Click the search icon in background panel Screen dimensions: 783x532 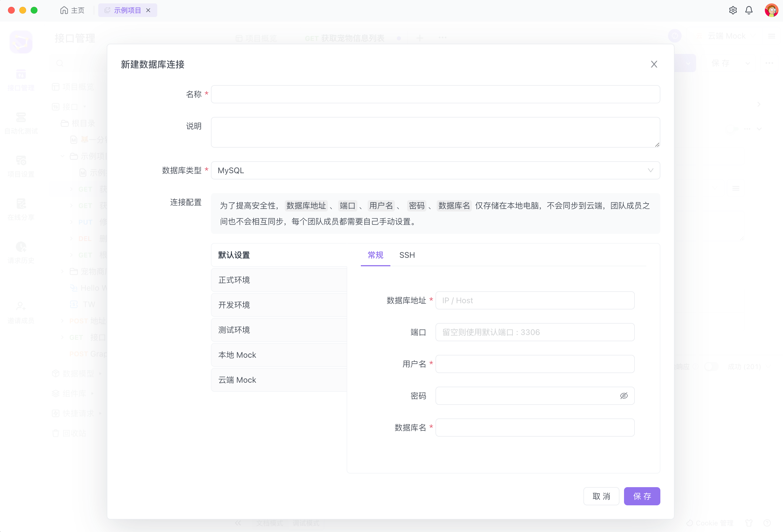pyautogui.click(x=60, y=63)
